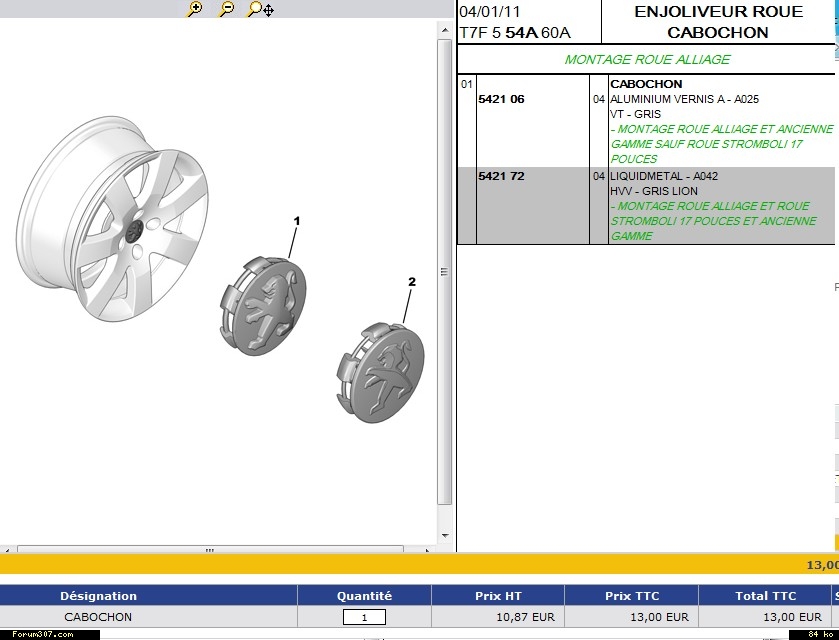The height and width of the screenshot is (640, 839).
Task: Click the VT - GRIS color line
Action: [x=635, y=114]
